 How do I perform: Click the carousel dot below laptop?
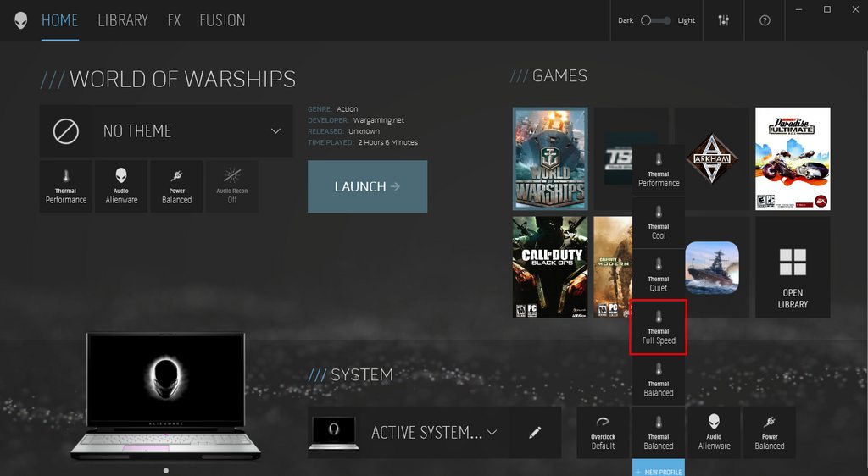[x=166, y=470]
